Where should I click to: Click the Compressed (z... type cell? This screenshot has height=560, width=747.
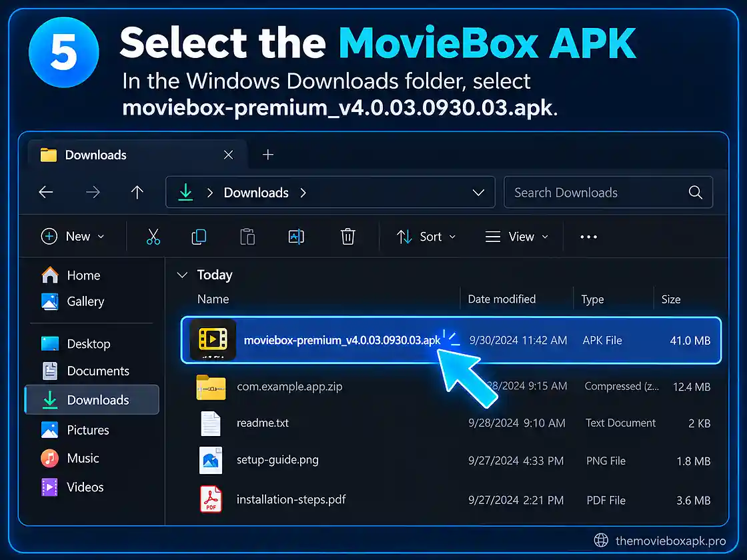pyautogui.click(x=622, y=386)
